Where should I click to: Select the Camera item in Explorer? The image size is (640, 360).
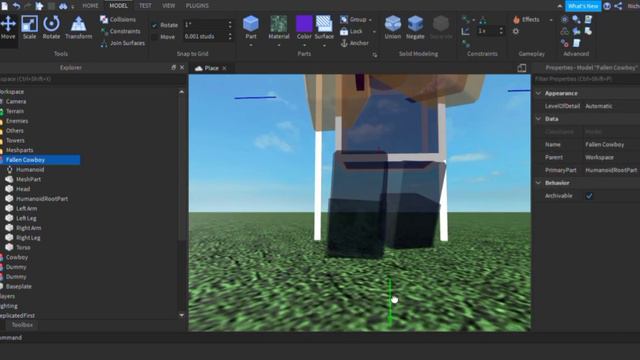[x=16, y=101]
